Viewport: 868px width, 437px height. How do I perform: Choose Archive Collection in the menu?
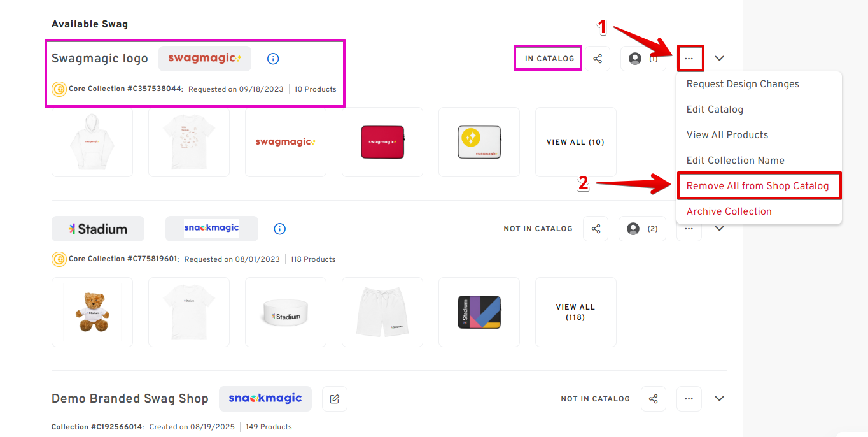point(729,211)
